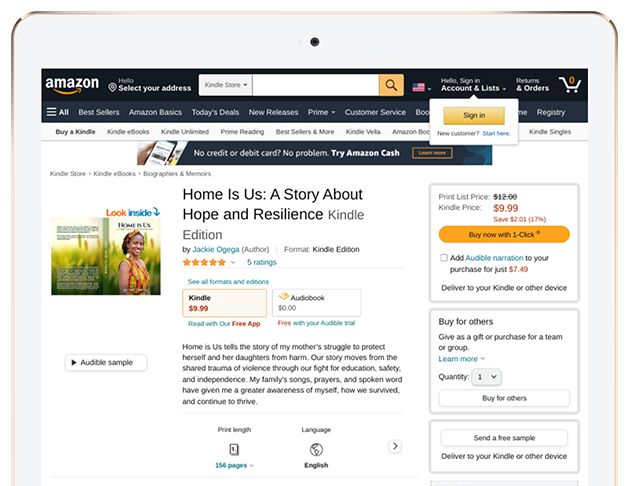Click the book cover thumbnail
Screen dimensions: 628x486
click(x=106, y=257)
